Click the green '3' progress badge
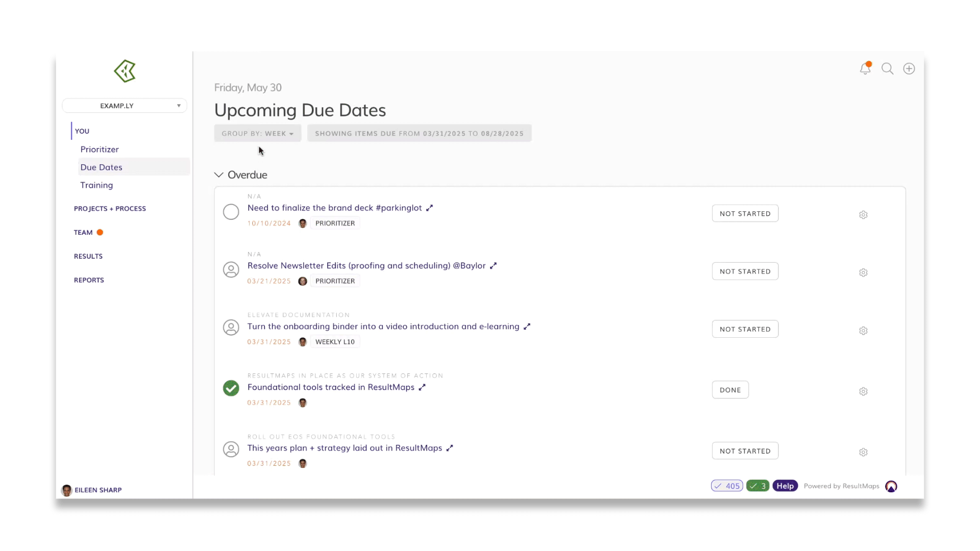The width and height of the screenshot is (980, 551). tap(757, 486)
